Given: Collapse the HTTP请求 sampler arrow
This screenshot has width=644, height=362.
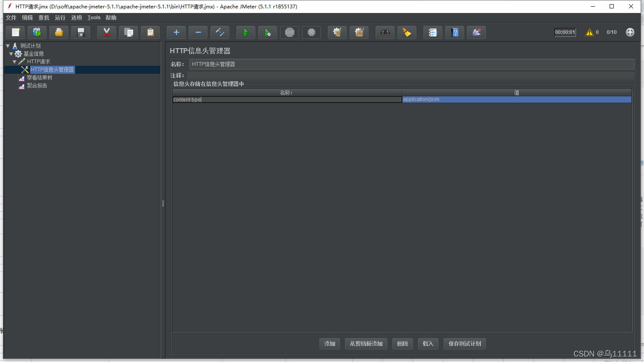Looking at the screenshot, I should click(x=14, y=62).
